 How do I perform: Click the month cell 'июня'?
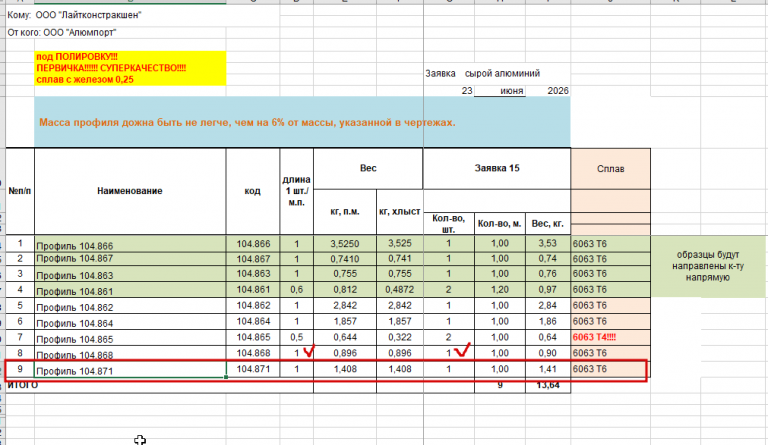[500, 91]
